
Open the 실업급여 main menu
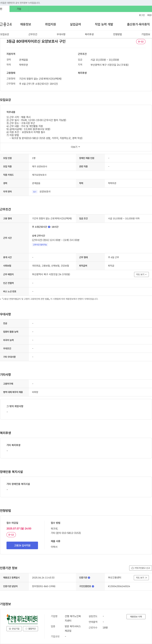(x=75, y=24)
